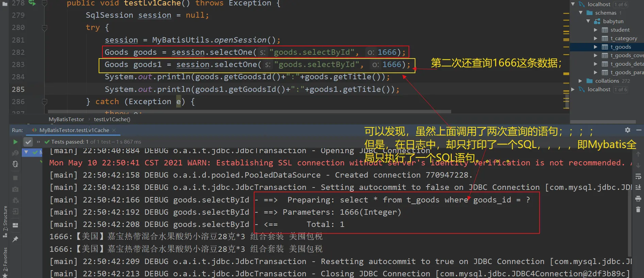Click the red SSL WARN log line
Viewport: 644px width, 278px height.
[x=340, y=163]
